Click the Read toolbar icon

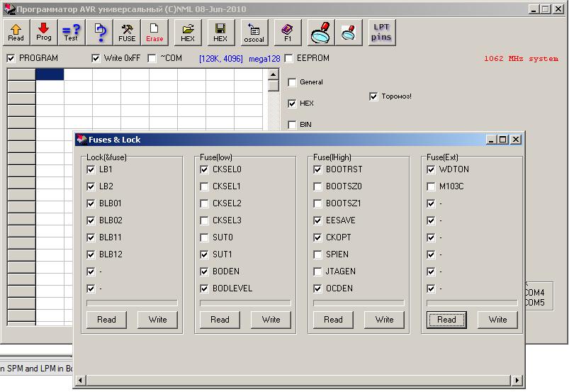[16, 32]
